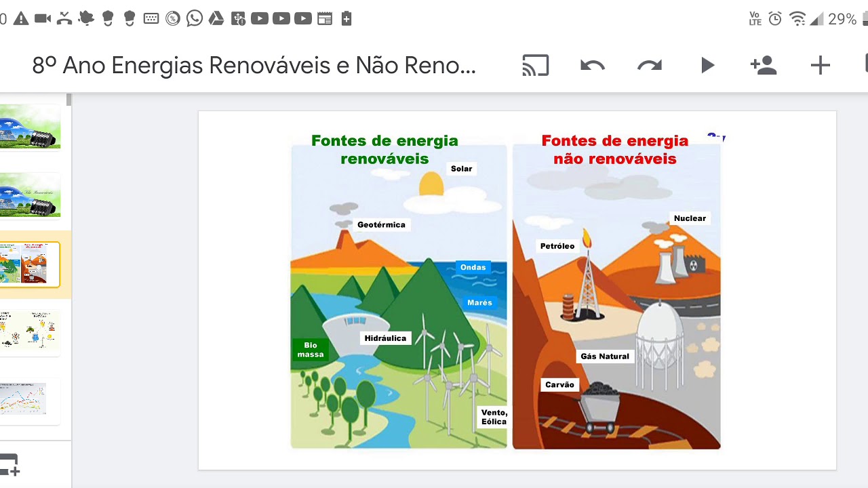Tap the 'Petróleo' label
868x488 pixels.
557,246
